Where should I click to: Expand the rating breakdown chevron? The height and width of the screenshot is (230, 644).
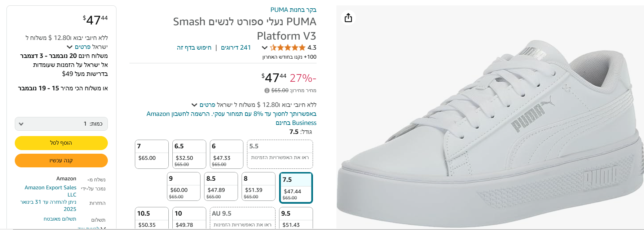coord(264,48)
